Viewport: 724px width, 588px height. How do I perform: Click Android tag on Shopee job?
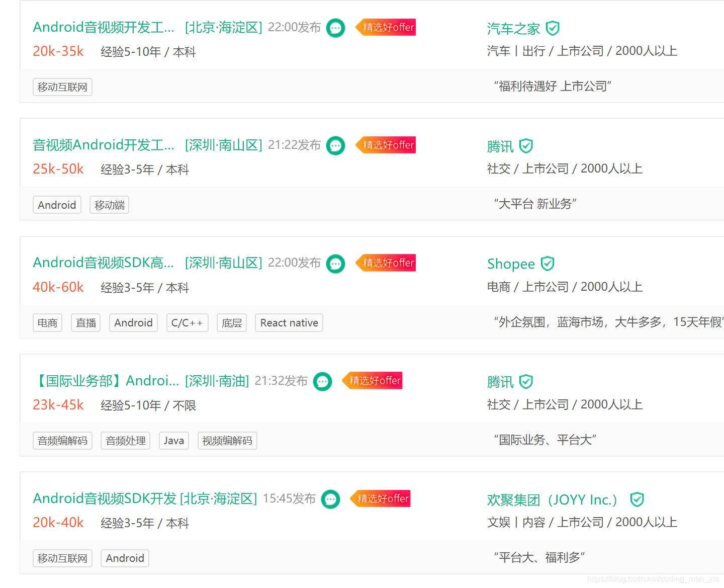click(x=133, y=323)
